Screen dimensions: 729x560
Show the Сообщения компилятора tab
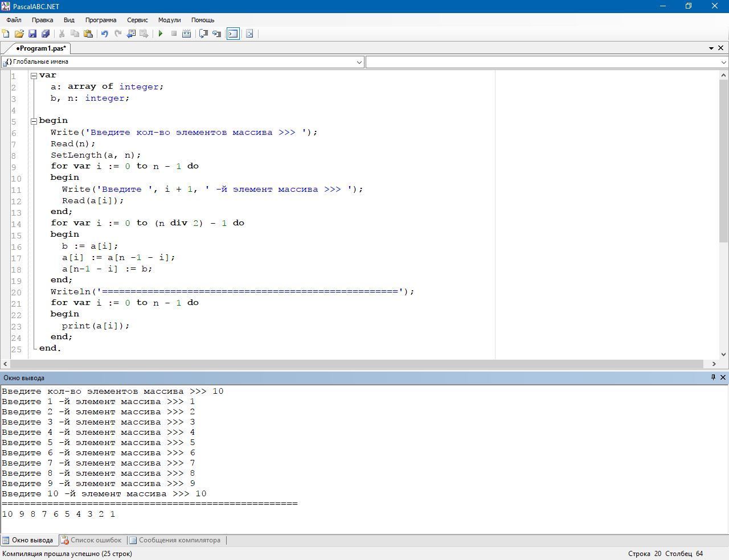(175, 540)
